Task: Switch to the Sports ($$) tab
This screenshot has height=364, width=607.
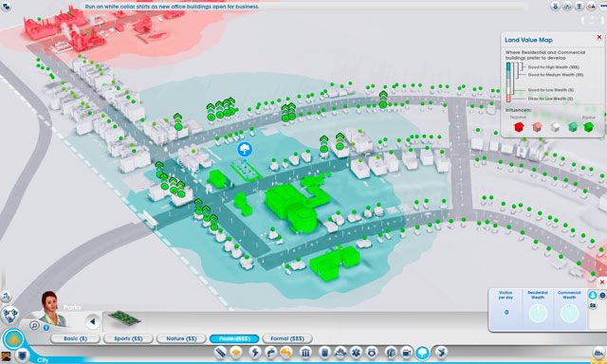Action: 129,338
